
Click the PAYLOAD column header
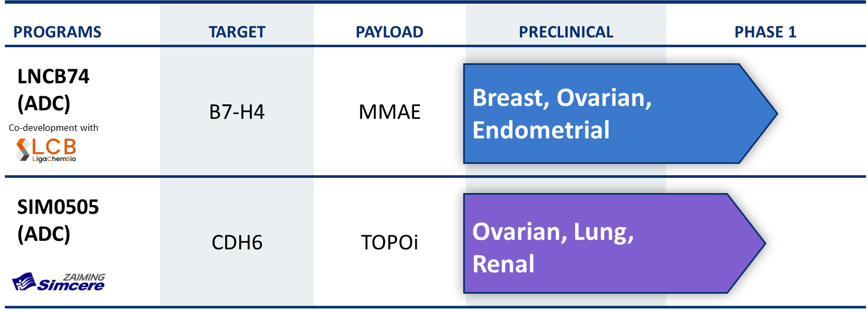[389, 32]
